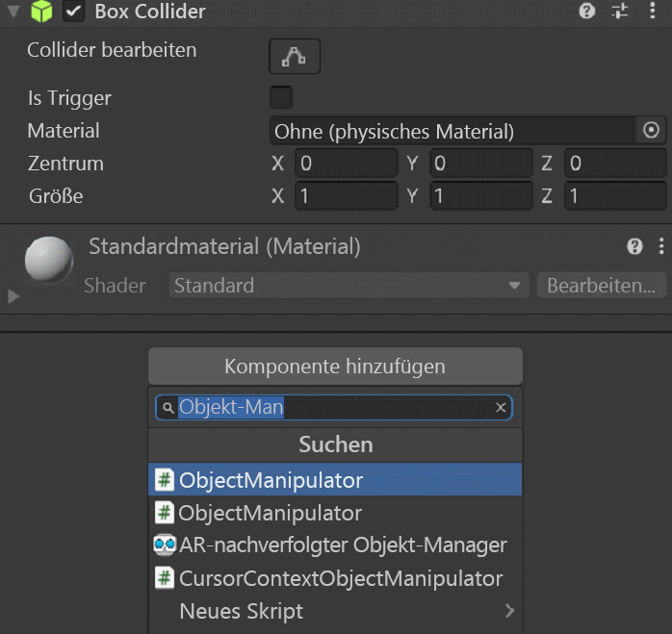Click the Suchen header in component list

tap(336, 444)
